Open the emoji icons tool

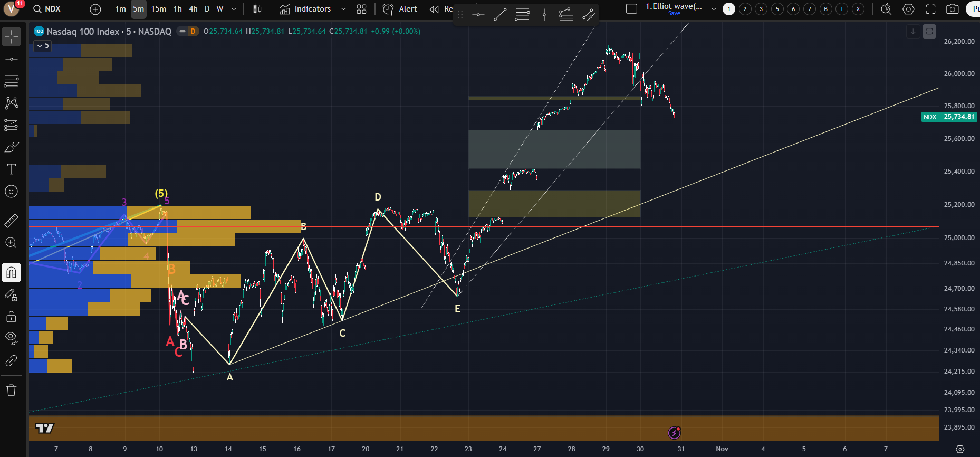(x=11, y=191)
